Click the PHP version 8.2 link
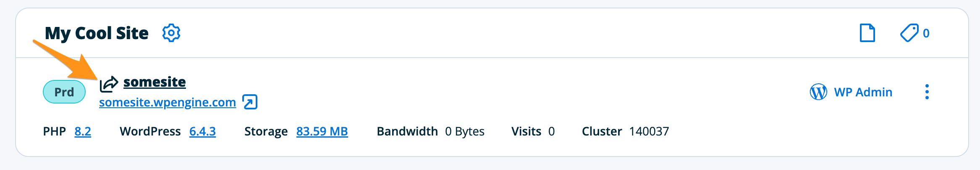 pyautogui.click(x=83, y=131)
